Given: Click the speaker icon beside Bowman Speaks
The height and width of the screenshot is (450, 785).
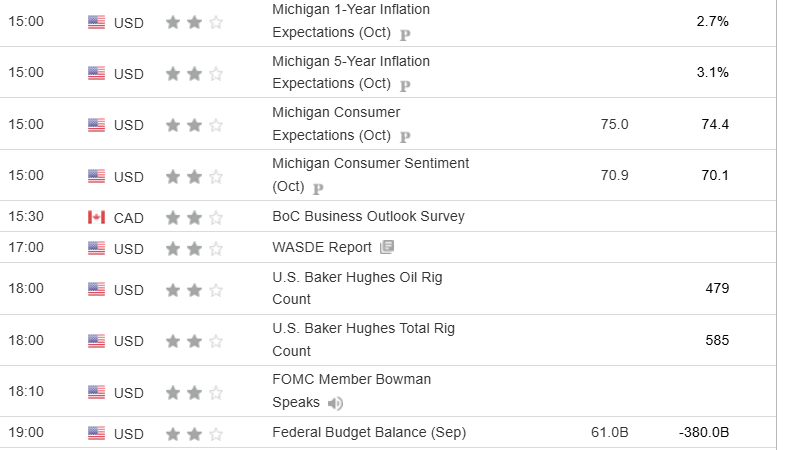Looking at the screenshot, I should point(335,403).
